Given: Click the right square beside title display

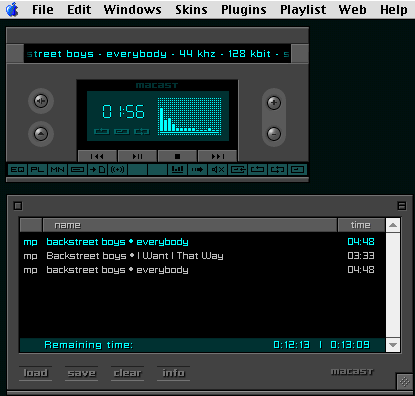Looking at the screenshot, I should (x=300, y=53).
